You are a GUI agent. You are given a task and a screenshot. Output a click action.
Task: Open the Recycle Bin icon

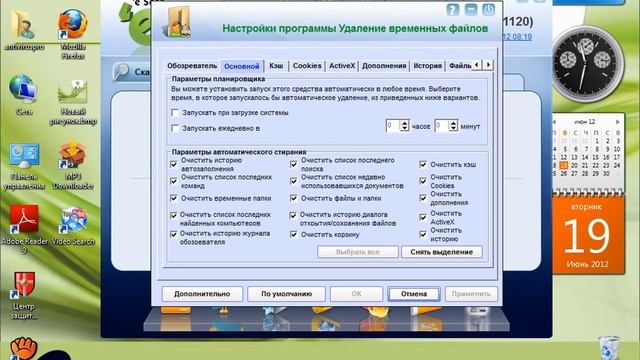coord(610,347)
